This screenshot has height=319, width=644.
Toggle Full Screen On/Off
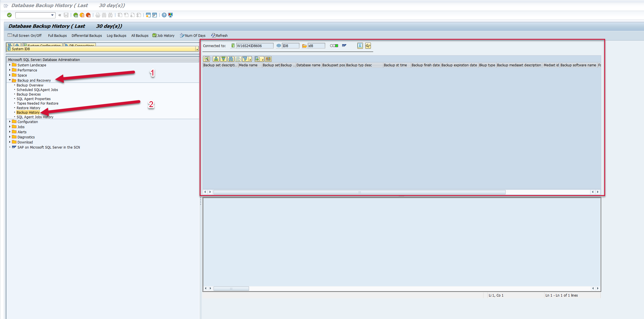click(25, 35)
